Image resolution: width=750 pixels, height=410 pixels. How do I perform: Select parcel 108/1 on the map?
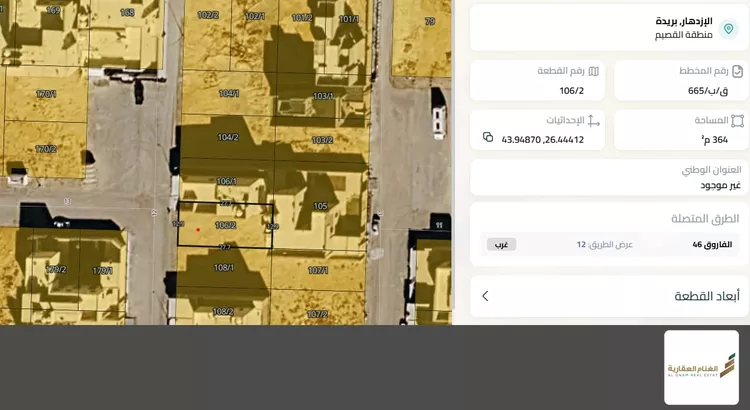coord(223,267)
